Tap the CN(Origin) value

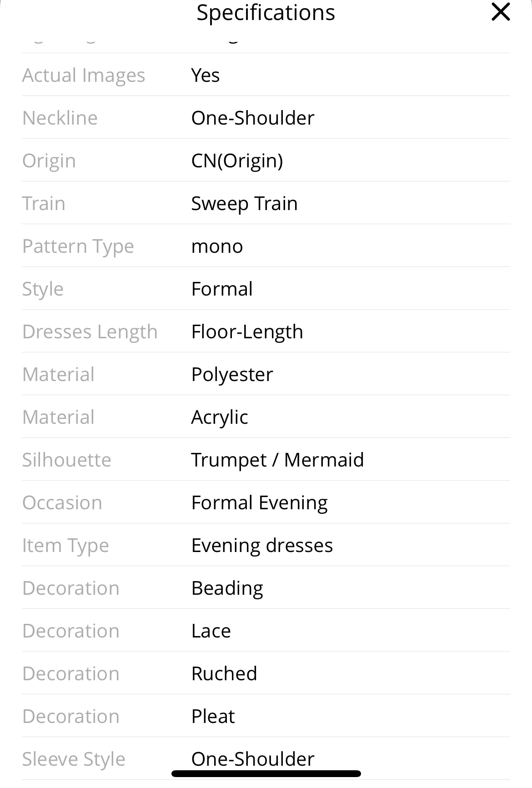[x=237, y=161]
